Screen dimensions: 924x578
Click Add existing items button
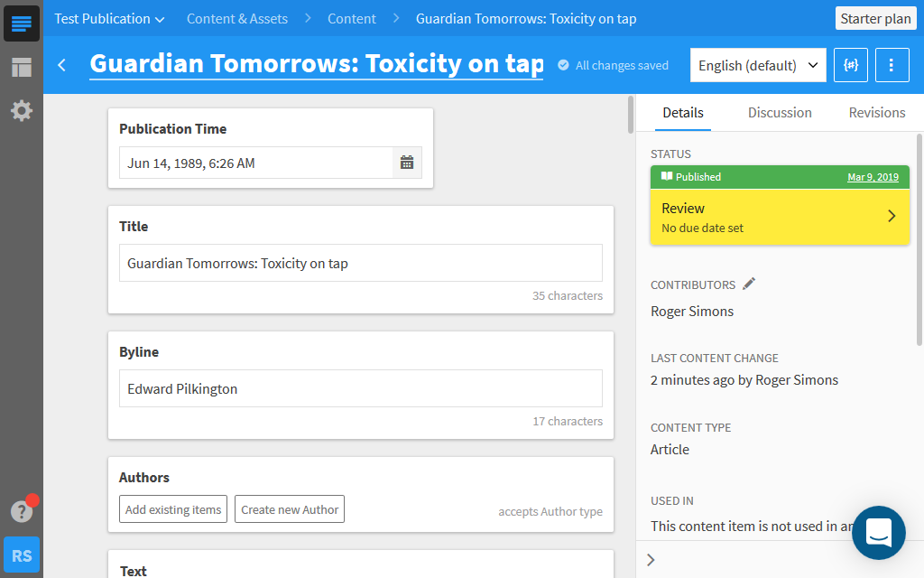(173, 509)
